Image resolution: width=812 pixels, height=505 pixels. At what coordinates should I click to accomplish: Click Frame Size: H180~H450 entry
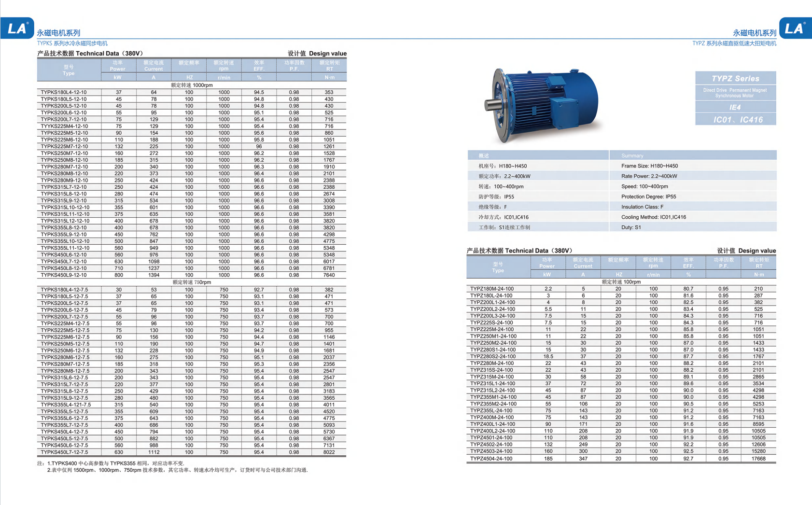coord(649,166)
